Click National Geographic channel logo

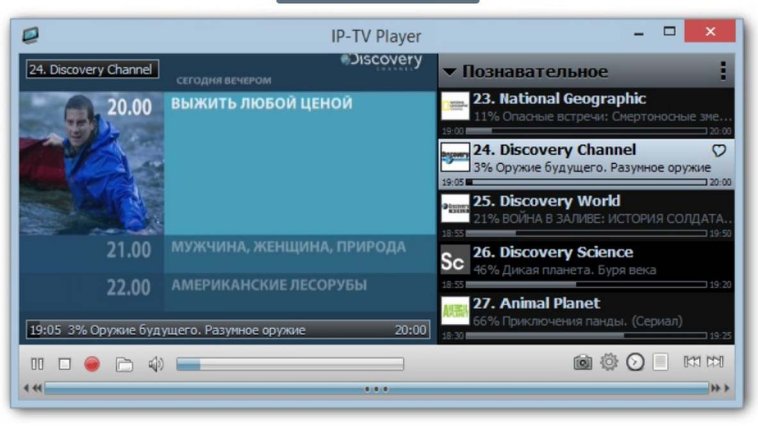(455, 106)
